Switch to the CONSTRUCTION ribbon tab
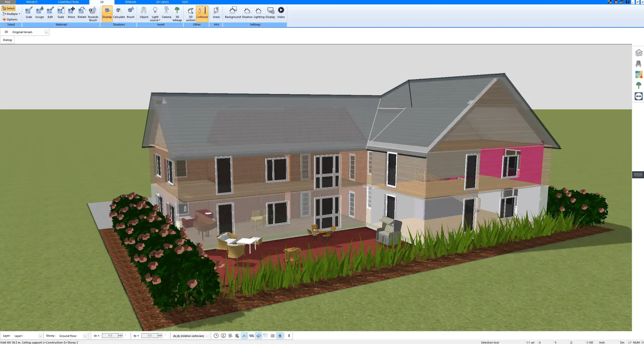644x344 pixels. point(68,2)
